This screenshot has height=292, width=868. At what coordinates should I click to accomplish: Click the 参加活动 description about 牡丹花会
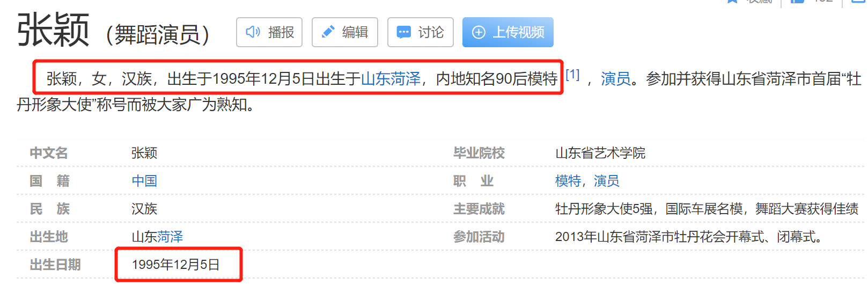(x=690, y=237)
